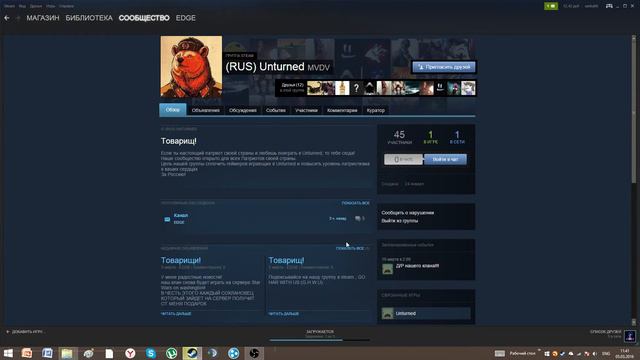Image resolution: width=640 pixels, height=360 pixels.
Task: Open the Канал discussion thread icon
Action: (x=167, y=219)
